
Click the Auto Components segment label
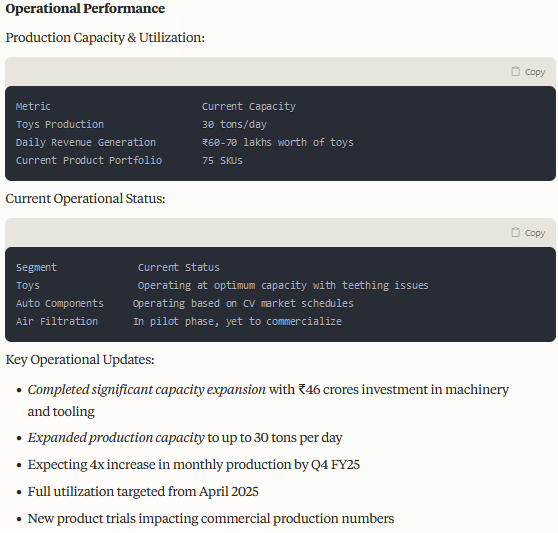[x=60, y=303]
